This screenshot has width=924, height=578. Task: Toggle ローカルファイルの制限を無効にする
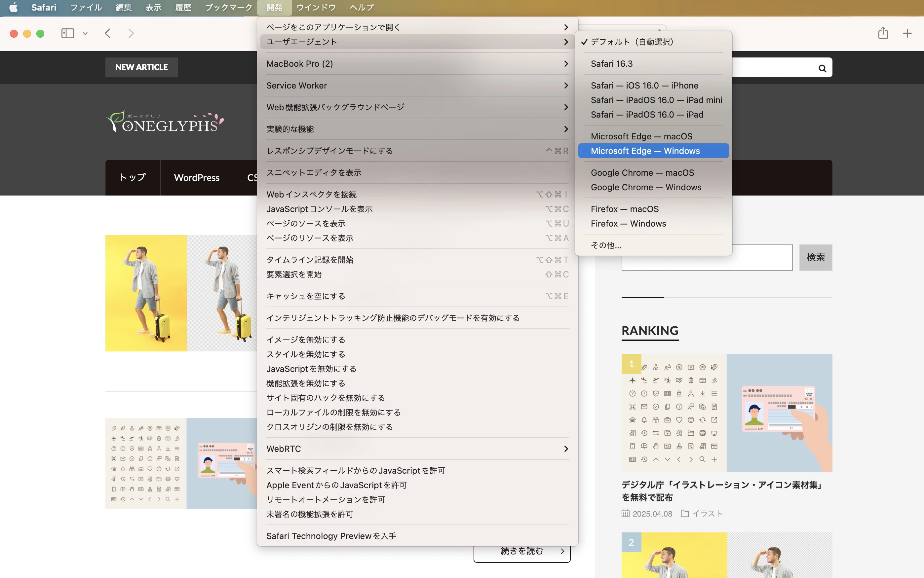click(x=417, y=412)
